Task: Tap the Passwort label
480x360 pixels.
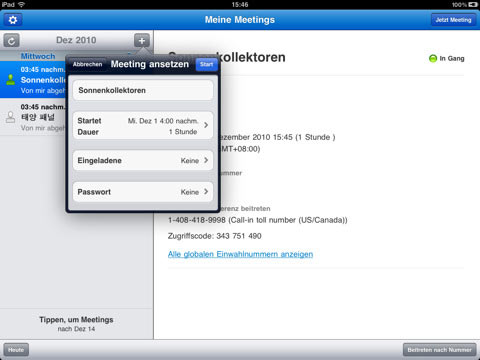Action: (x=94, y=192)
